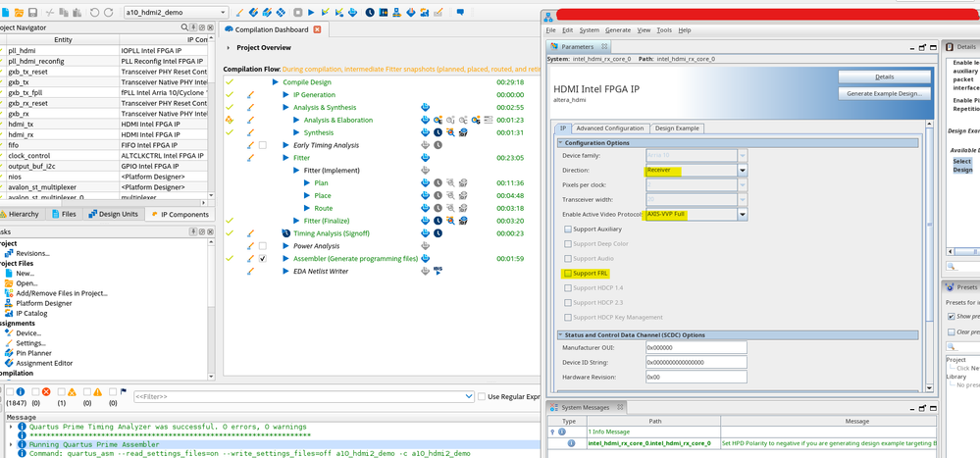Open the IP Catalog task
The height and width of the screenshot is (458, 980).
point(33,313)
